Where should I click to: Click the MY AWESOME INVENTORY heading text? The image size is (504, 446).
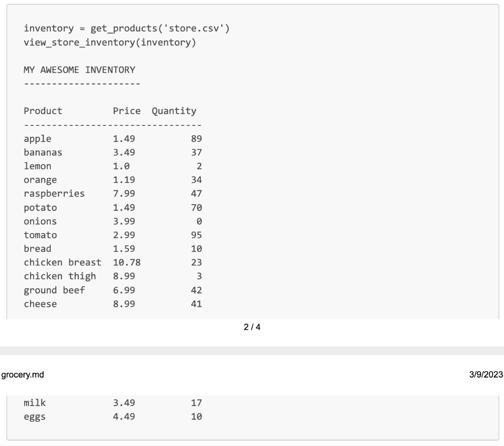pyautogui.click(x=79, y=70)
